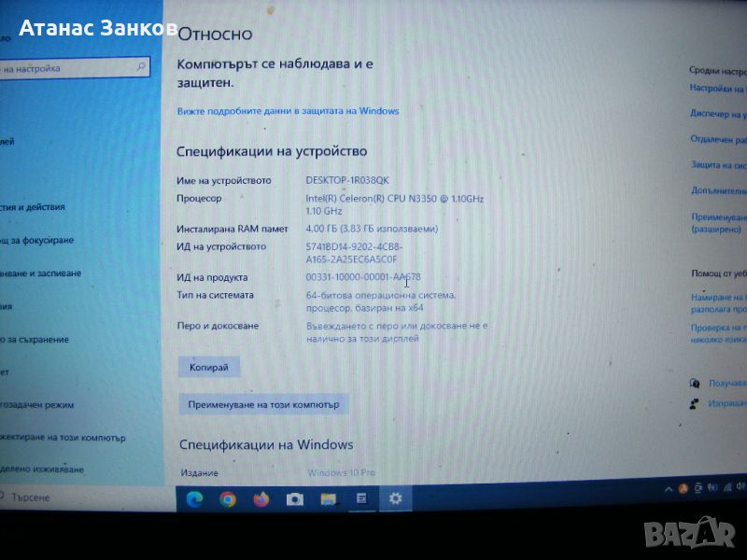Click the Процесор label
747x560 pixels.
[199, 198]
